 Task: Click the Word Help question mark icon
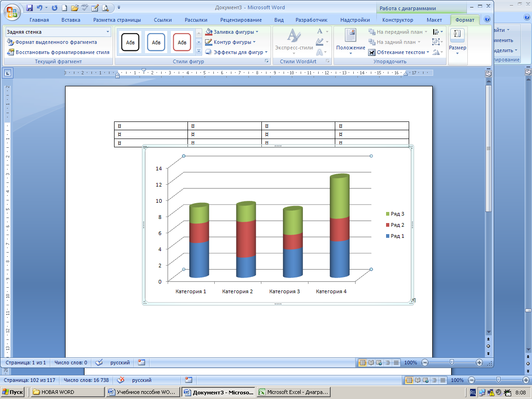pos(487,19)
